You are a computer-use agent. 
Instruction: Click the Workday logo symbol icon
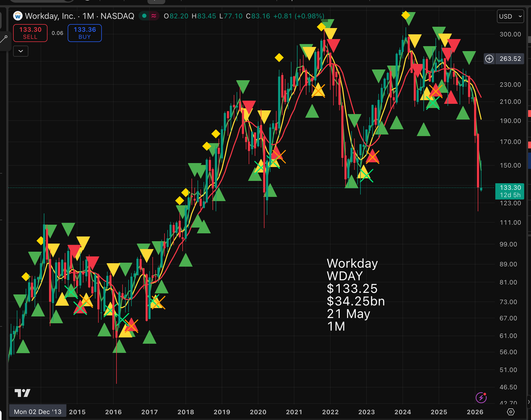tap(18, 16)
